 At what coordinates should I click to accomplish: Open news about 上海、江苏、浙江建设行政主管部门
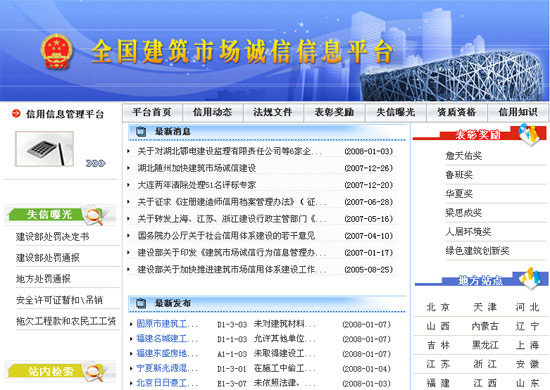(x=232, y=219)
